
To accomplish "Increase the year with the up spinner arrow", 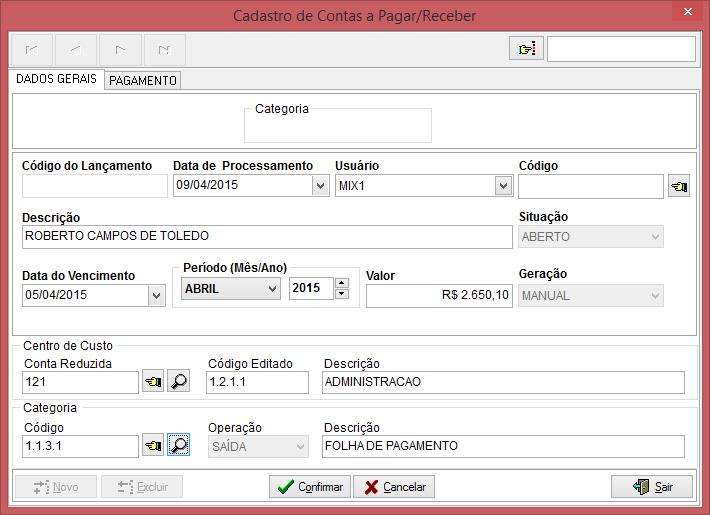I will [x=342, y=283].
